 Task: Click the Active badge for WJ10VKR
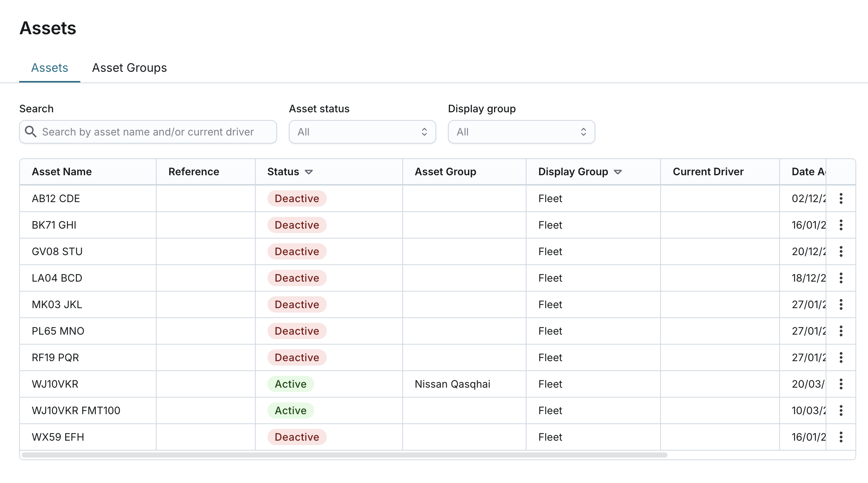point(291,384)
